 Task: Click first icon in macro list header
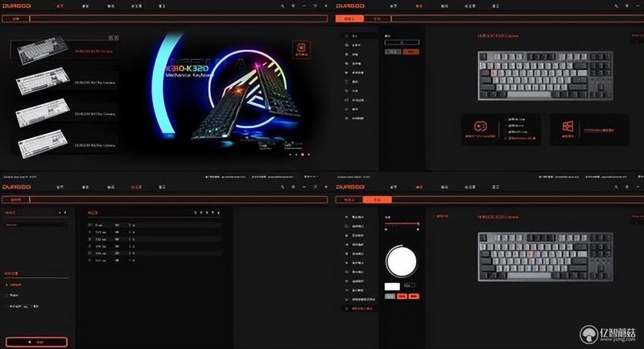(x=60, y=213)
